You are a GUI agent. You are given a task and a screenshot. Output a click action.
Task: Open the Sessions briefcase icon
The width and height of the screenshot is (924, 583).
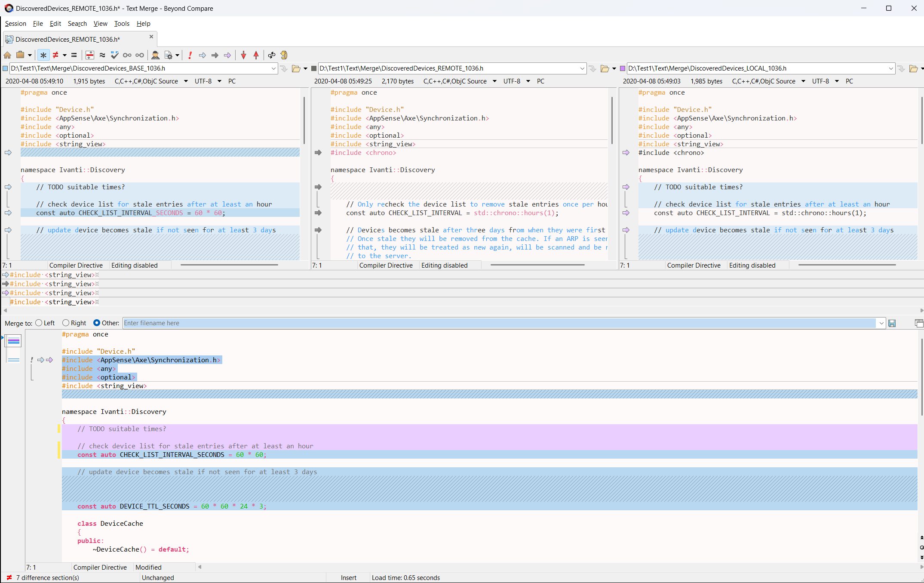pyautogui.click(x=20, y=55)
